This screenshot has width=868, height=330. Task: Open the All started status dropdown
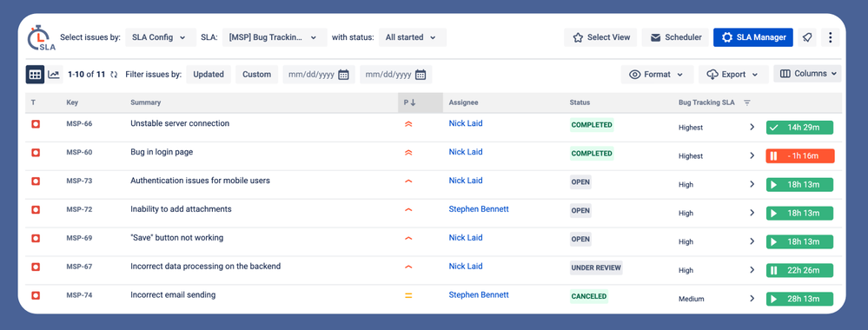(413, 37)
